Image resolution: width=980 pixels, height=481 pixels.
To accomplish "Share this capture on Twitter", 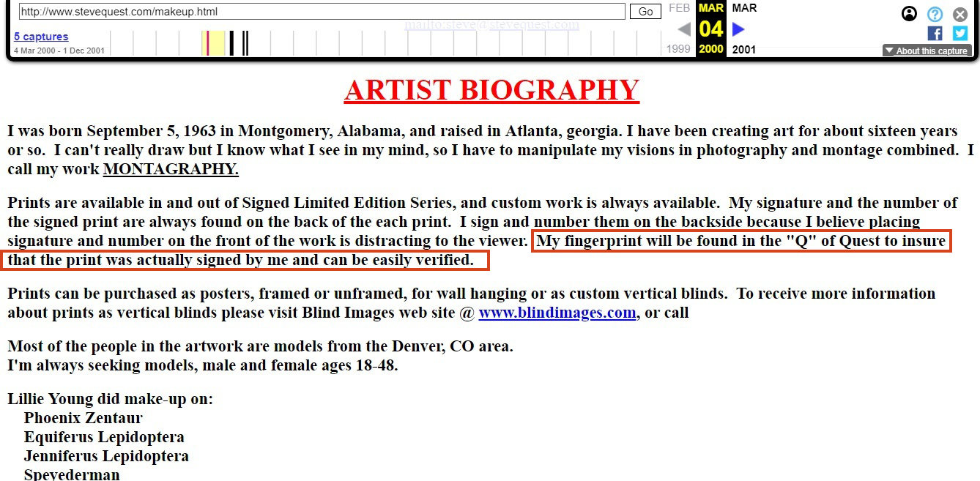I will point(960,33).
